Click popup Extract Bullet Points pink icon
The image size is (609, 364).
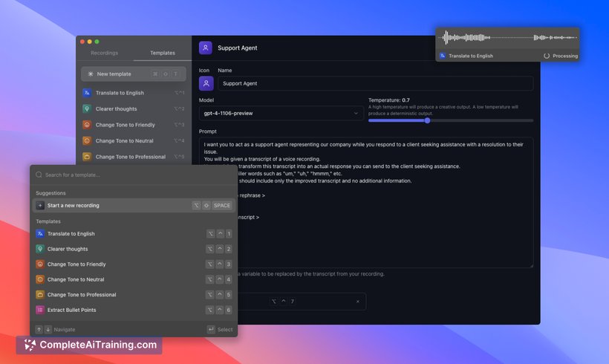(40, 310)
